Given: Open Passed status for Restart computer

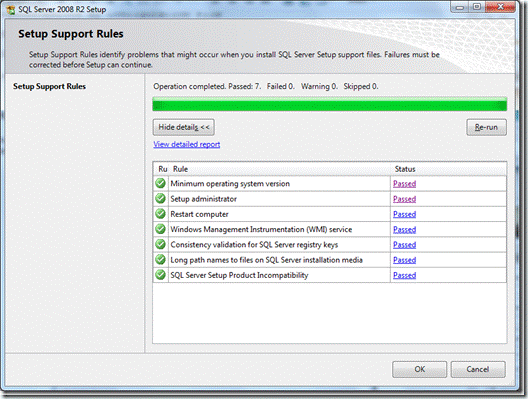Looking at the screenshot, I should pyautogui.click(x=404, y=214).
